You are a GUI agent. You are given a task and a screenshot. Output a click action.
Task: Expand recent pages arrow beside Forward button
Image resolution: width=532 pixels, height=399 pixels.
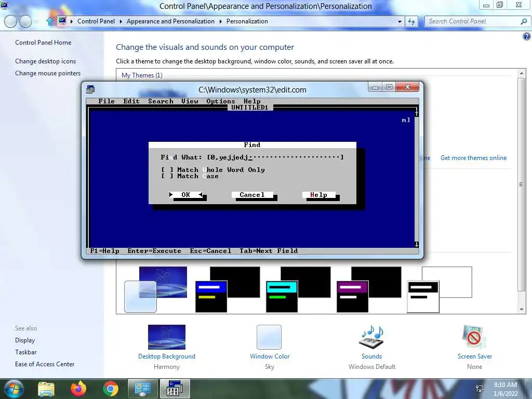coord(36,22)
